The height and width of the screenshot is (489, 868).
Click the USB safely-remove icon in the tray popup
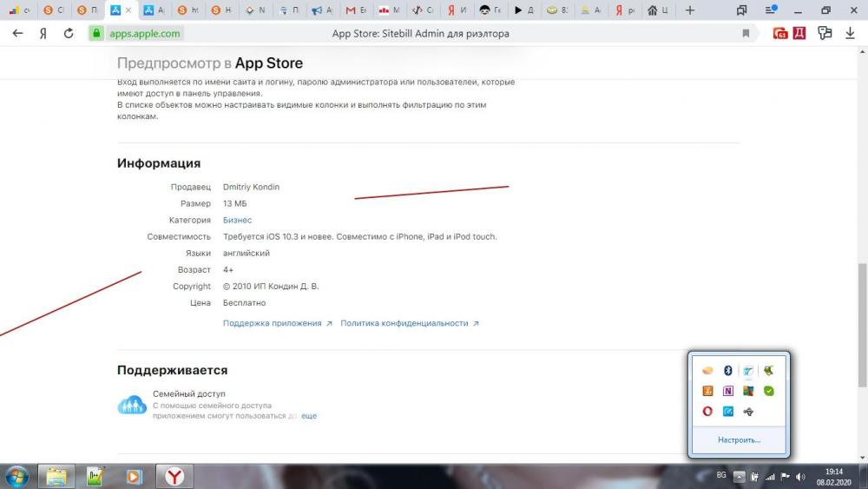[748, 412]
